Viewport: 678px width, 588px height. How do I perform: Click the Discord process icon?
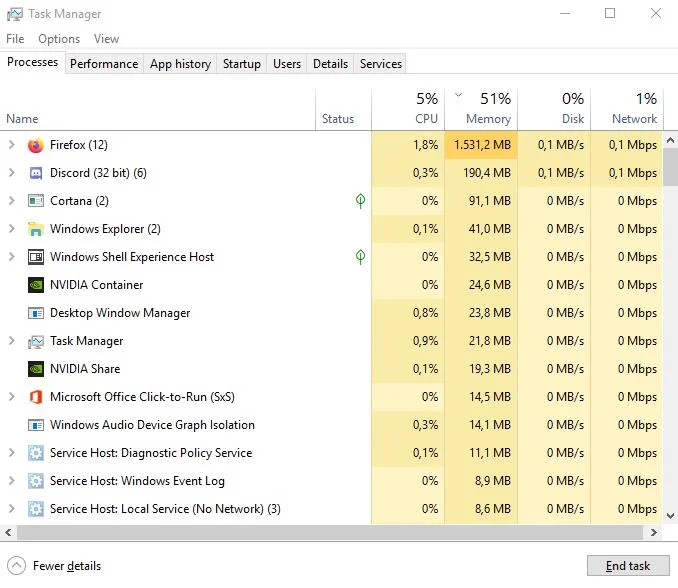pyautogui.click(x=35, y=173)
